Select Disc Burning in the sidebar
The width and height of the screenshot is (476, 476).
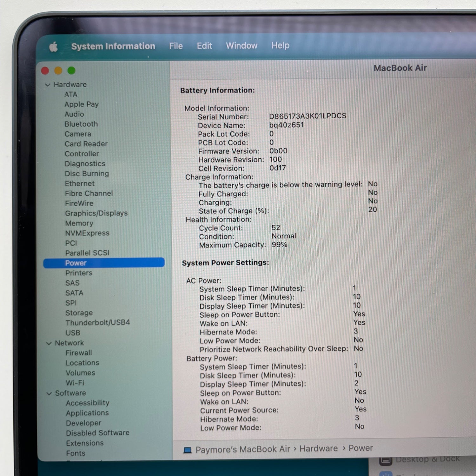pyautogui.click(x=87, y=174)
